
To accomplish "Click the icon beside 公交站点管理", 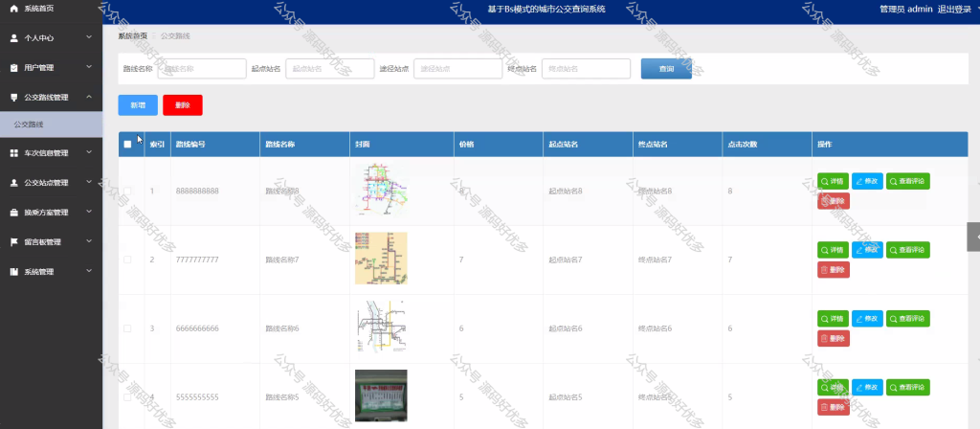I will point(13,183).
